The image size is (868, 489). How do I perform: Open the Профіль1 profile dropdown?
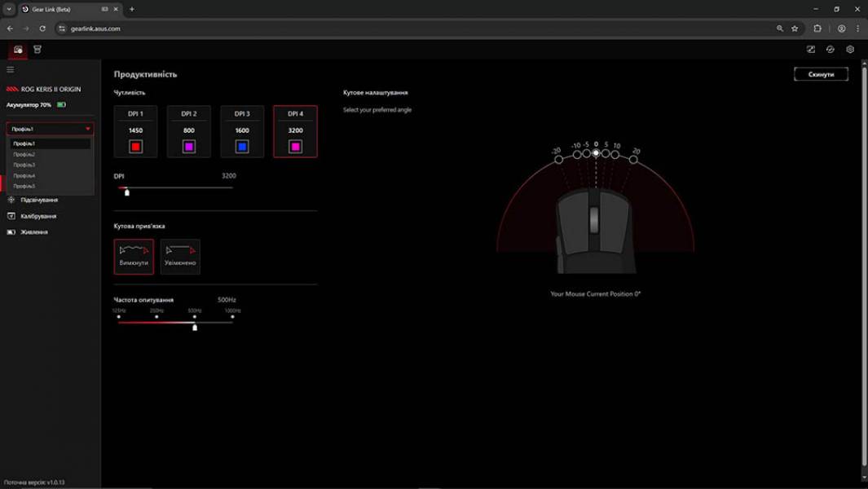49,129
